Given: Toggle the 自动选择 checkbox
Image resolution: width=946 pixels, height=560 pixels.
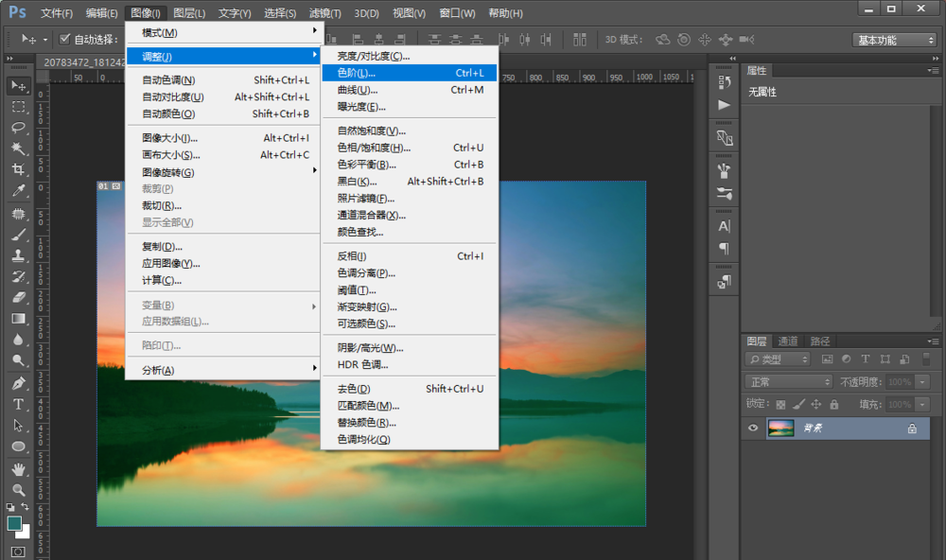Looking at the screenshot, I should (64, 40).
